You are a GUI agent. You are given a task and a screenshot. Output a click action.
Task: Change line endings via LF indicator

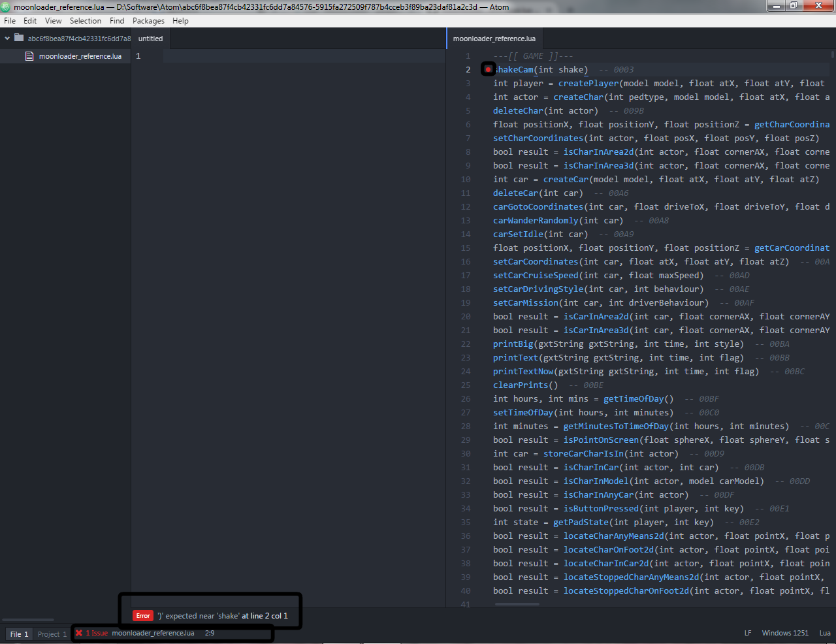[748, 633]
